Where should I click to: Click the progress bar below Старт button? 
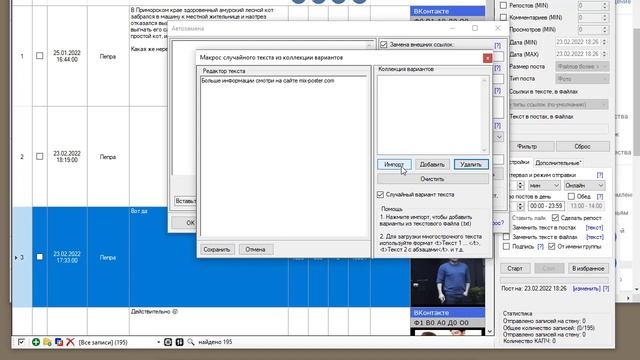tap(554, 280)
